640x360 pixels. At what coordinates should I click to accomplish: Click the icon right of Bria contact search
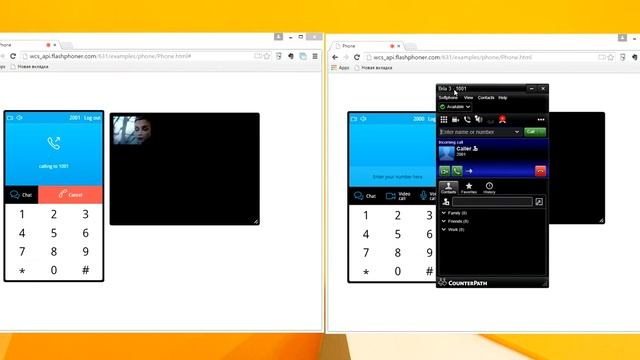pos(539,202)
